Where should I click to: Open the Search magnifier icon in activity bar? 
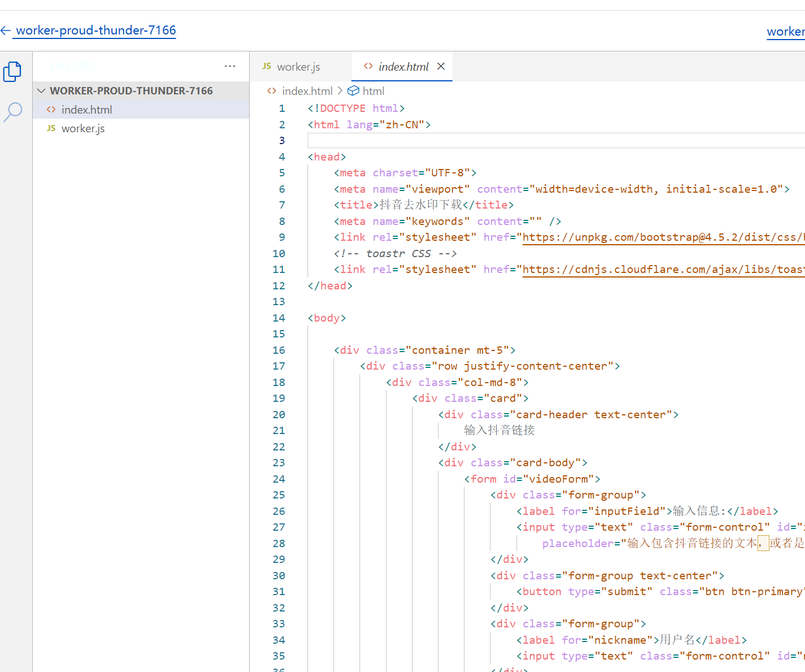(x=12, y=112)
